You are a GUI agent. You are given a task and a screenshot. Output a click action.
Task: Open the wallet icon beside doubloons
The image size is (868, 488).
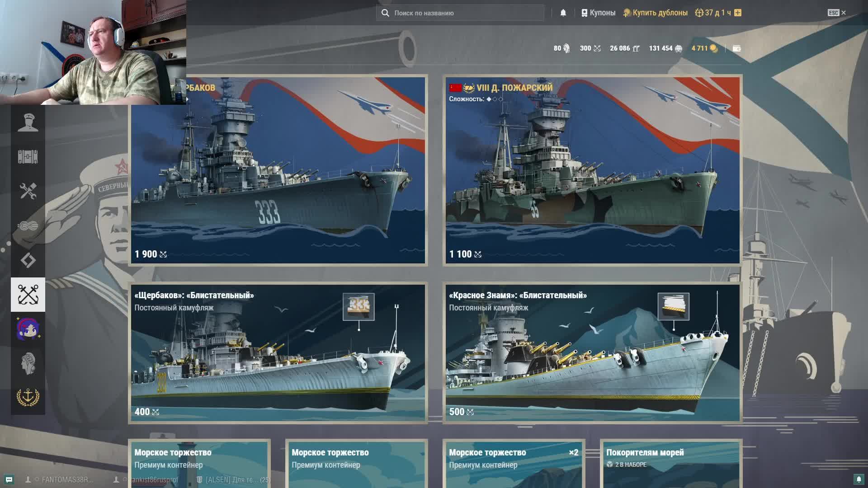pos(736,48)
